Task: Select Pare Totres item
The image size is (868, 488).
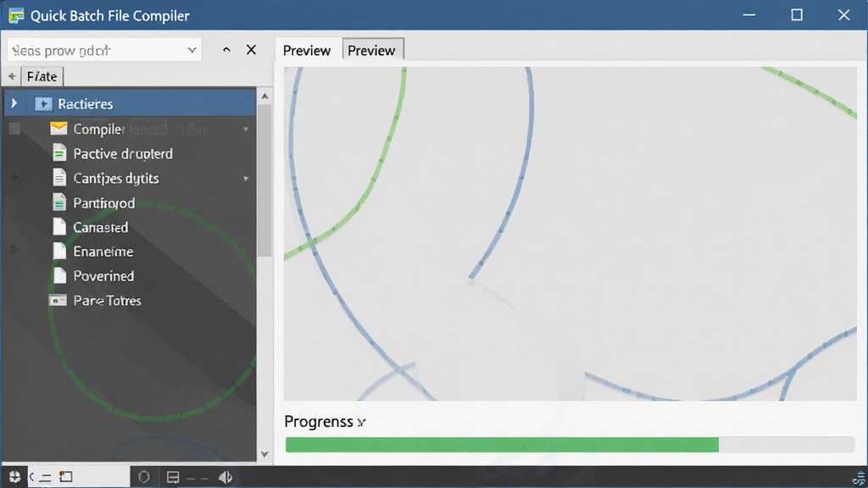Action: (108, 301)
